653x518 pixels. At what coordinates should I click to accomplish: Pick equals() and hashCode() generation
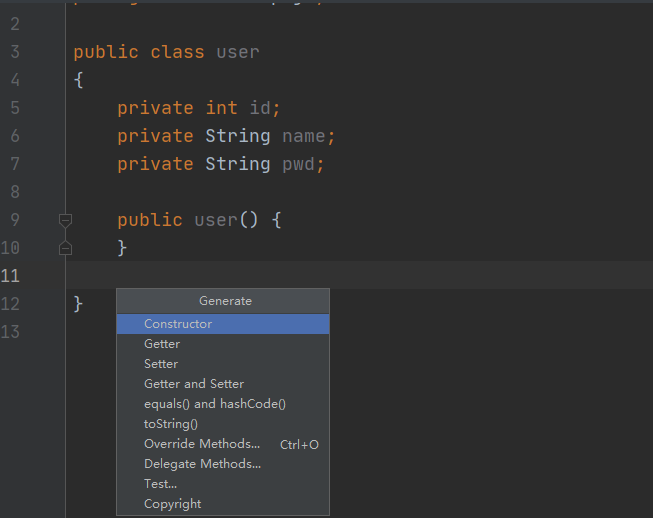tap(223, 404)
